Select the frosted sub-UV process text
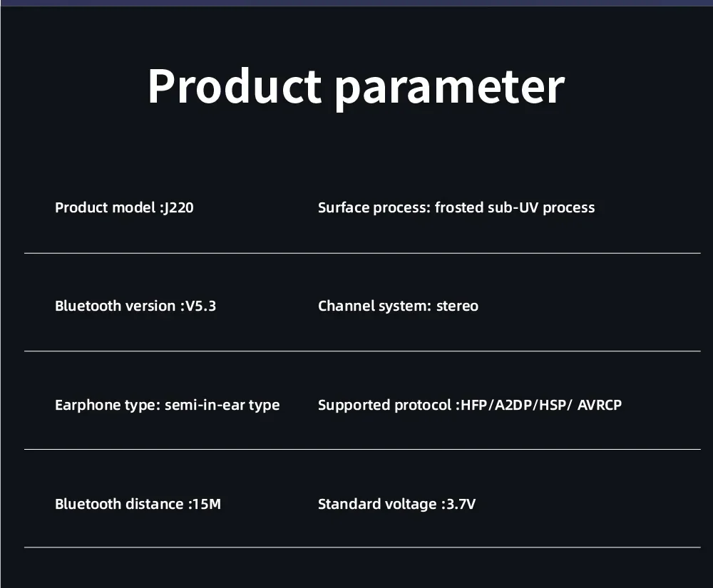713x588 pixels. (514, 208)
